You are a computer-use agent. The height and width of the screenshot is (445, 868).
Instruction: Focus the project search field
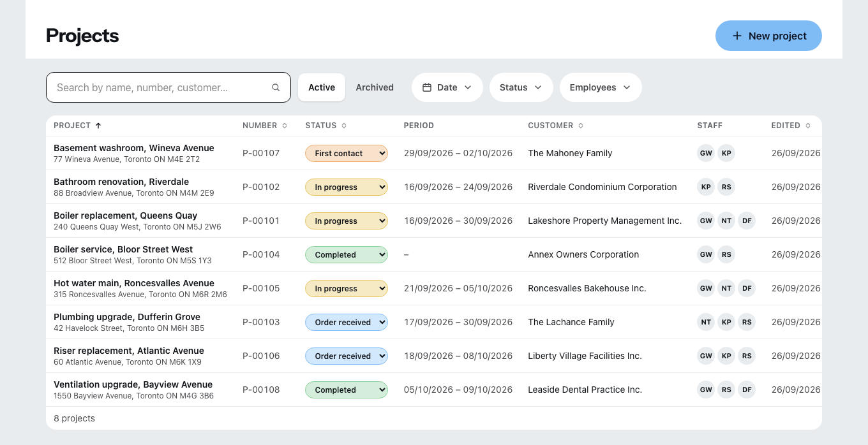[168, 87]
